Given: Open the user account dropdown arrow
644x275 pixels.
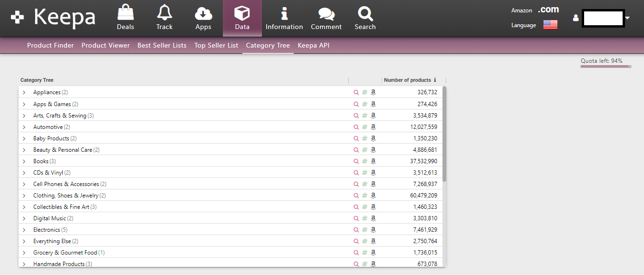Looking at the screenshot, I should (628, 18).
